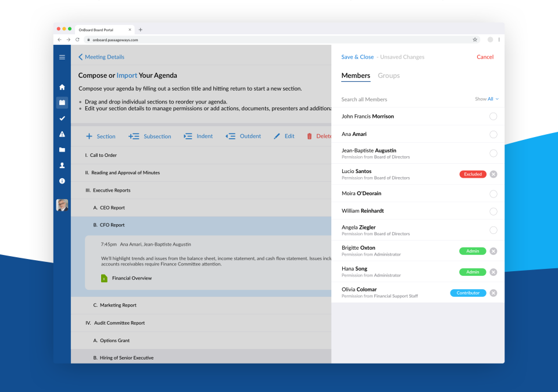
Task: Open the folder resources sidebar icon
Action: [62, 150]
